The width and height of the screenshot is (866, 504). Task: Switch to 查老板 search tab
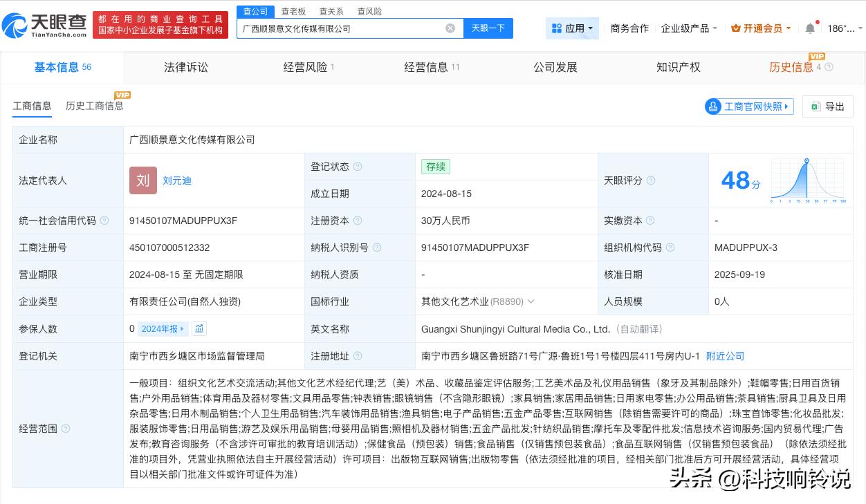(293, 11)
